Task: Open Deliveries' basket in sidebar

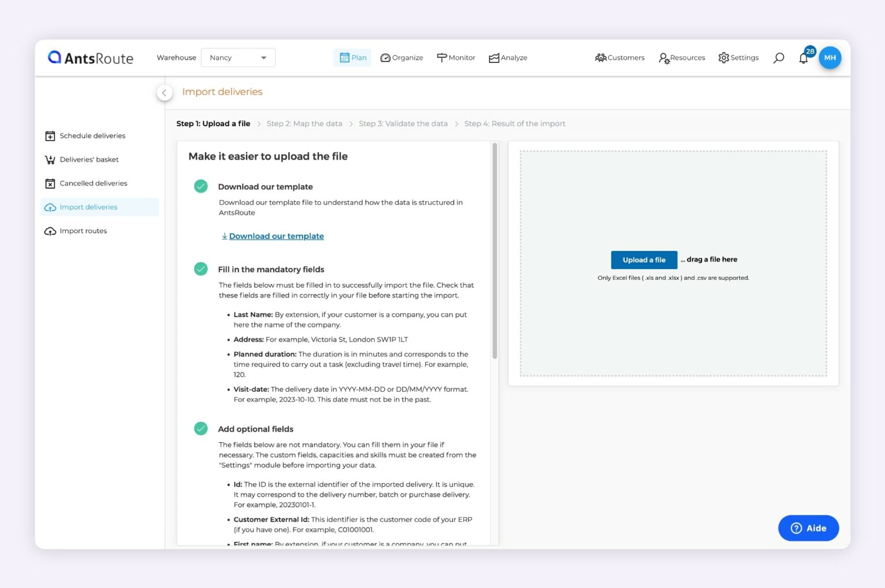Action: 89,160
